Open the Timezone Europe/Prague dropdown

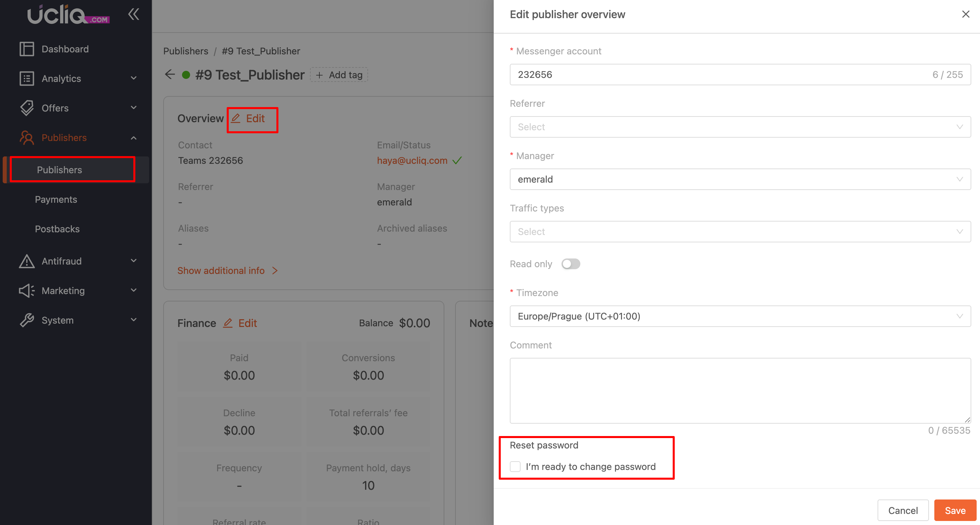pyautogui.click(x=740, y=316)
